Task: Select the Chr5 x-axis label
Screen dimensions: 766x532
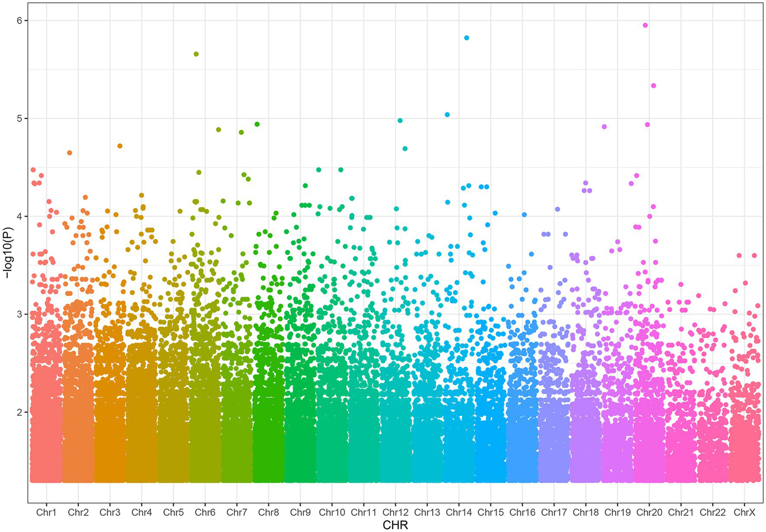Action: [x=173, y=512]
